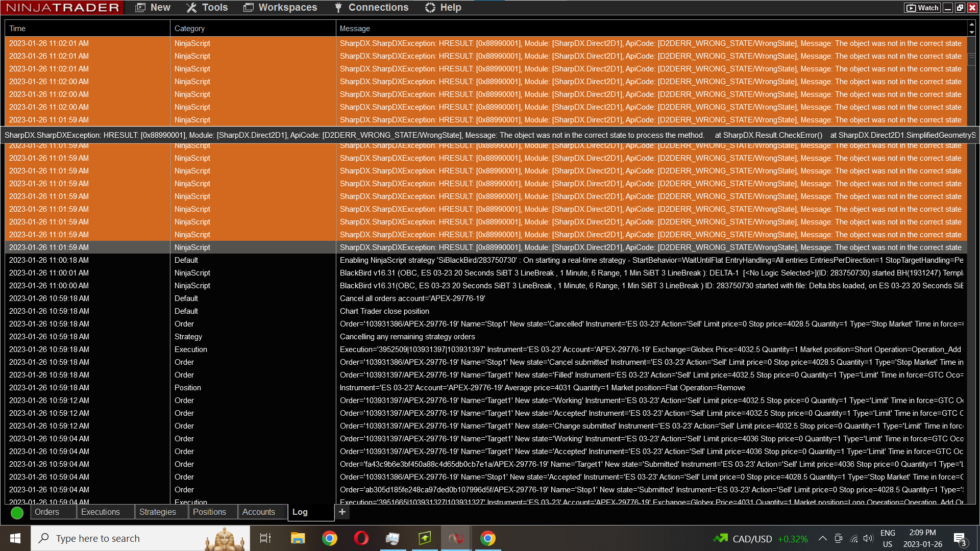Switch to the Executions tab
Viewport: 980px width, 551px height.
click(x=101, y=512)
